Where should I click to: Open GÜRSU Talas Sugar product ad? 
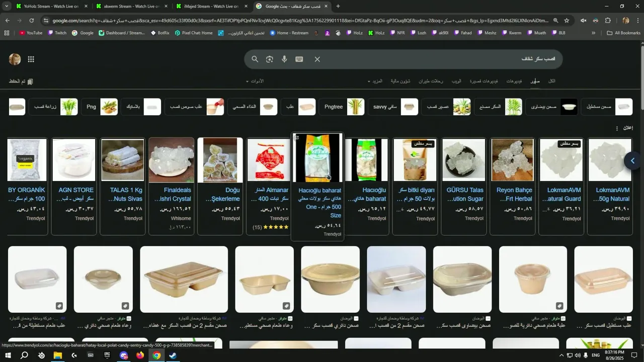[x=464, y=186]
